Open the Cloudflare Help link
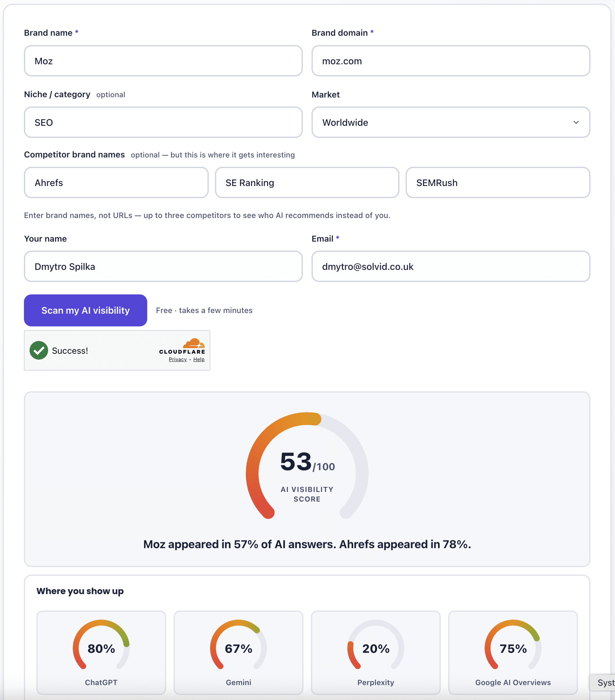Screen dimensions: 615x700 pos(198,359)
